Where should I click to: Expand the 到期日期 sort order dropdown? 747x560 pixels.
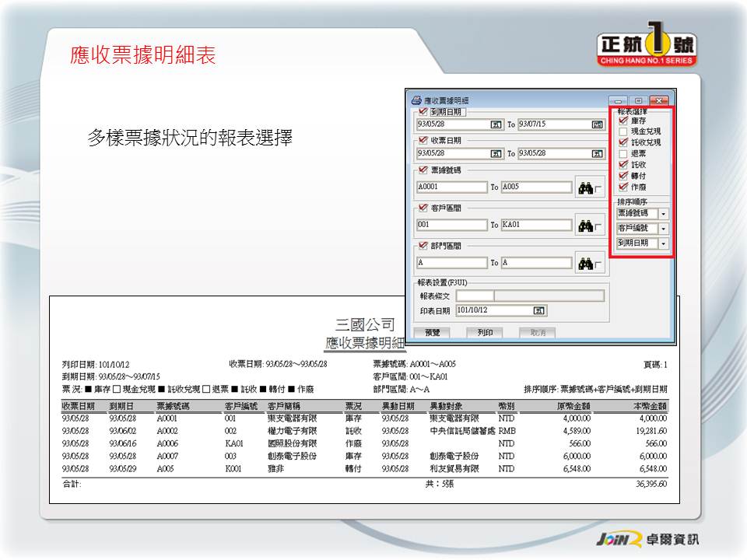click(663, 243)
